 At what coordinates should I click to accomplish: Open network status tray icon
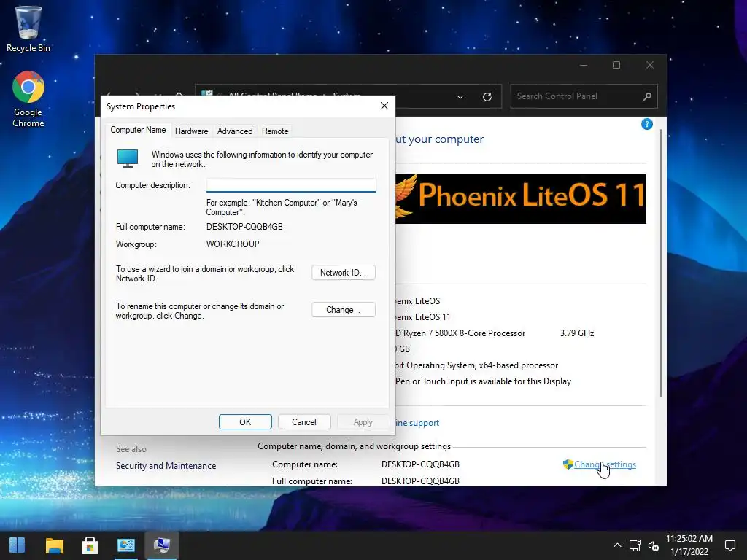point(635,545)
